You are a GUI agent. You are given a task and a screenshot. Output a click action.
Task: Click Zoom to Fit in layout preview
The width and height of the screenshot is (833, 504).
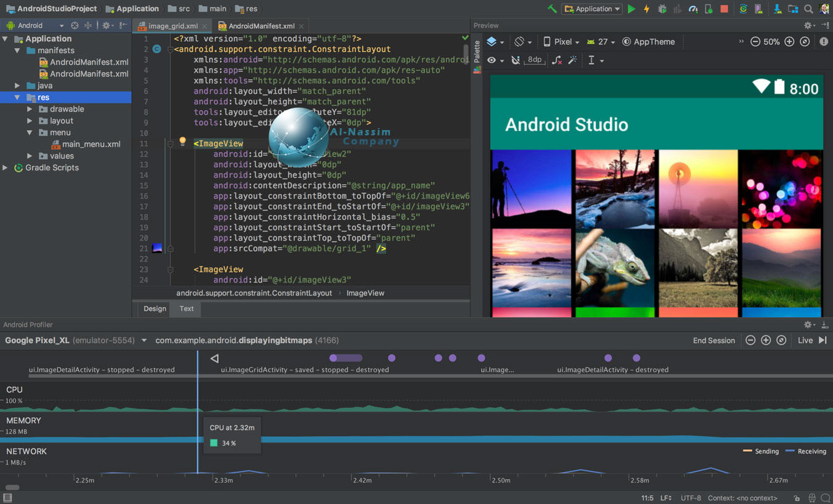805,42
